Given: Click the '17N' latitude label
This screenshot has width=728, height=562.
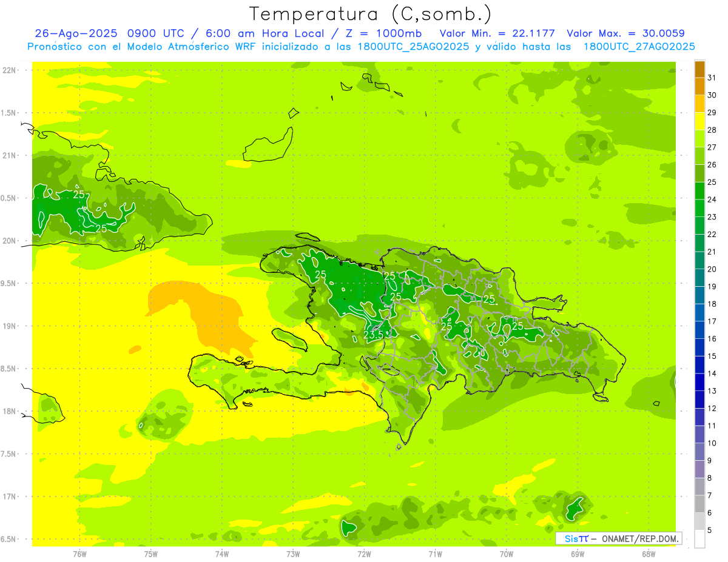Looking at the screenshot, I should [9, 497].
